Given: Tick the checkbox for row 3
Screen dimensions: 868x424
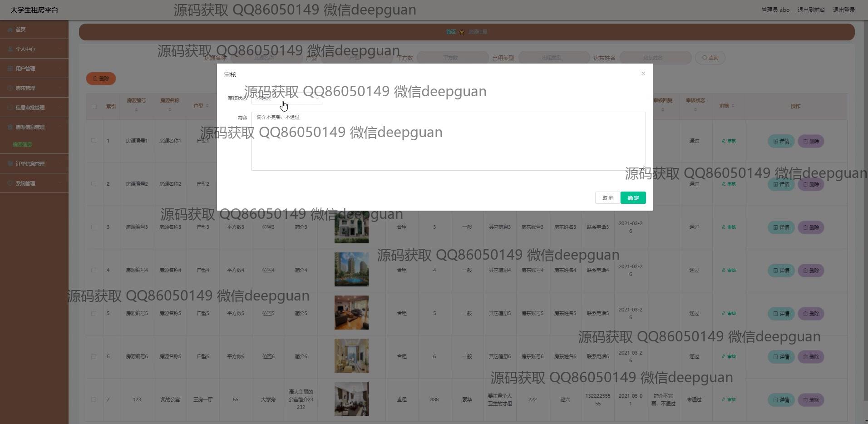Looking at the screenshot, I should pos(94,227).
